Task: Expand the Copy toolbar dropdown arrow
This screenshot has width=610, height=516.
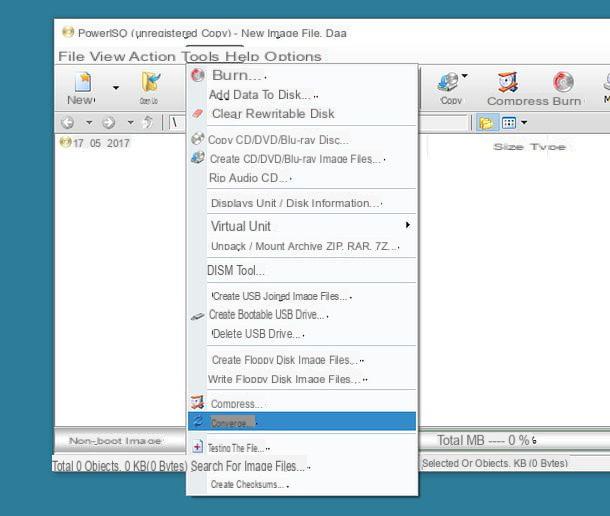Action: point(465,75)
